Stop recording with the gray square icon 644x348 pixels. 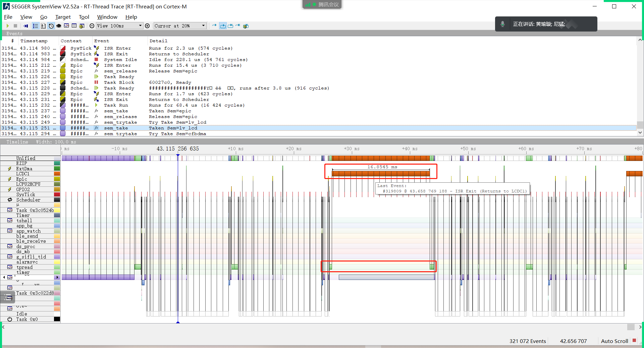[15, 26]
